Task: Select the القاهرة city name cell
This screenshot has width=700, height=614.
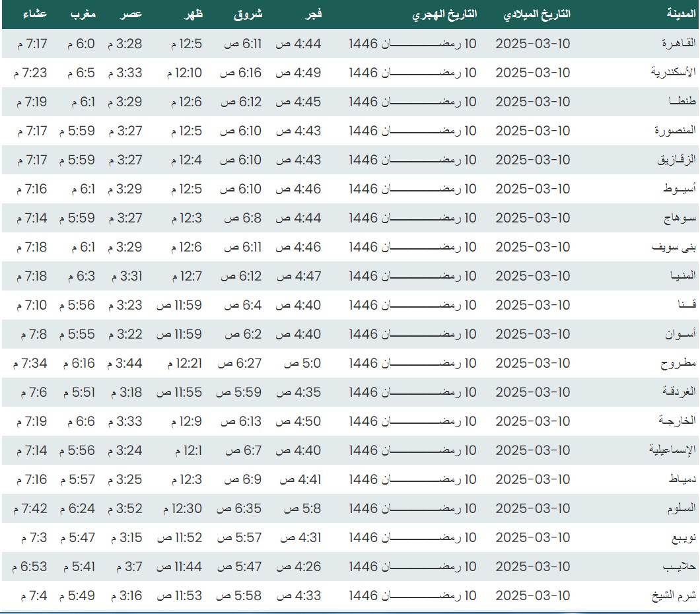Action: pos(679,44)
